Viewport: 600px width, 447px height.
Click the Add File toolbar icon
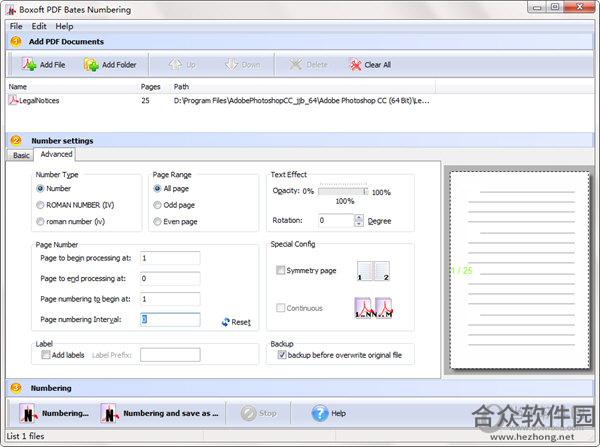point(29,64)
